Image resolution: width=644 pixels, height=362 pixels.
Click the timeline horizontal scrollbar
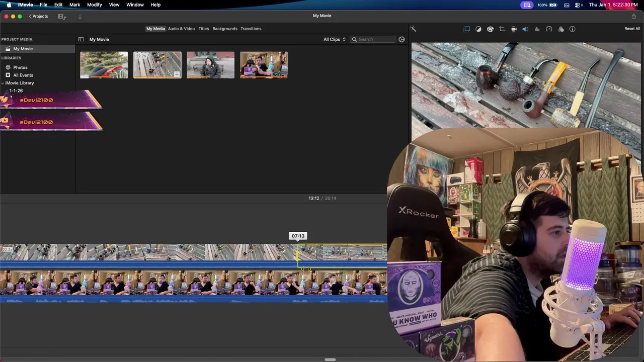[330, 359]
